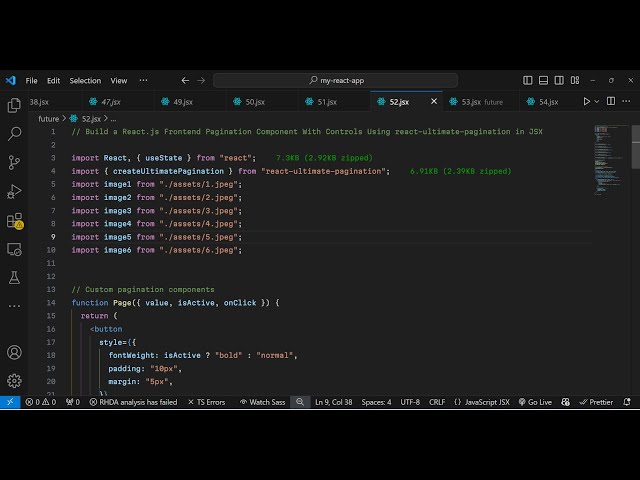Open the Extensions view
The width and height of the screenshot is (640, 480).
(14, 220)
